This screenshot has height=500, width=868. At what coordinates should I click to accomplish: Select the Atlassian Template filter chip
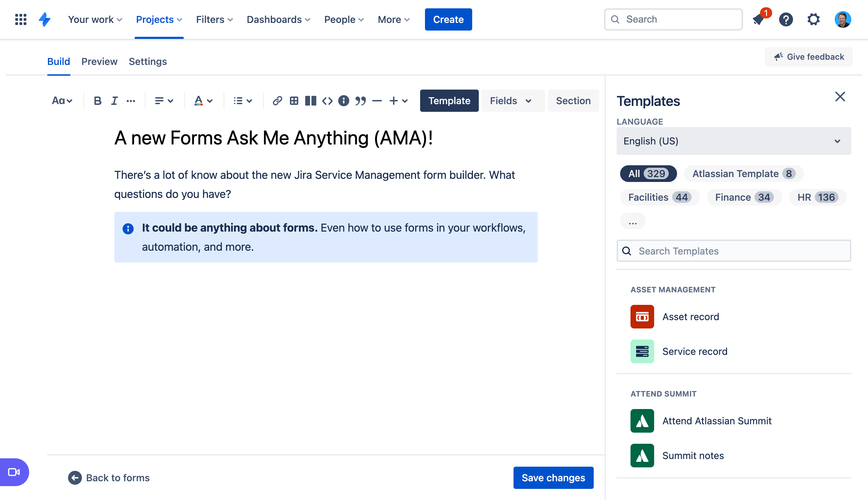coord(744,174)
